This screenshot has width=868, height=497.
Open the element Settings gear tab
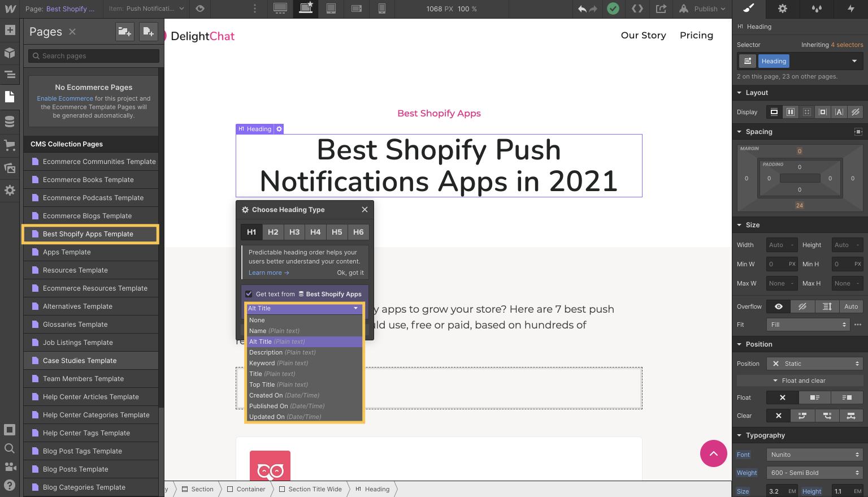click(783, 8)
